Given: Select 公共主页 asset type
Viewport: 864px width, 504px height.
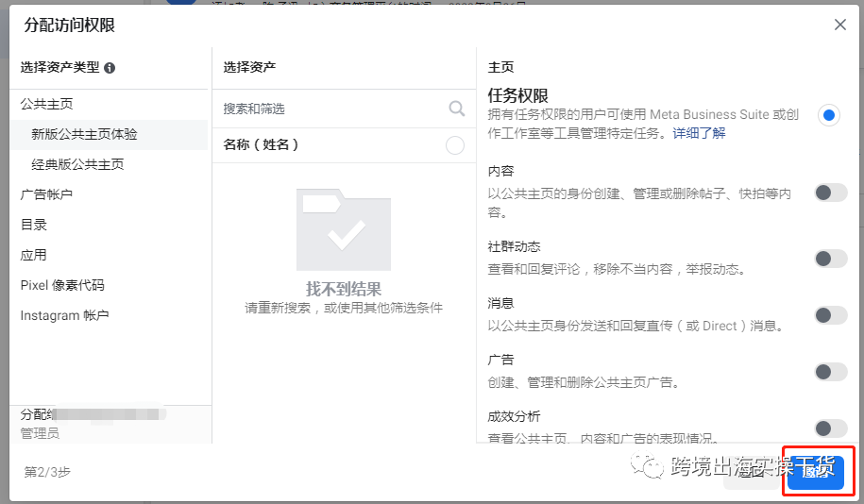Looking at the screenshot, I should [x=47, y=104].
